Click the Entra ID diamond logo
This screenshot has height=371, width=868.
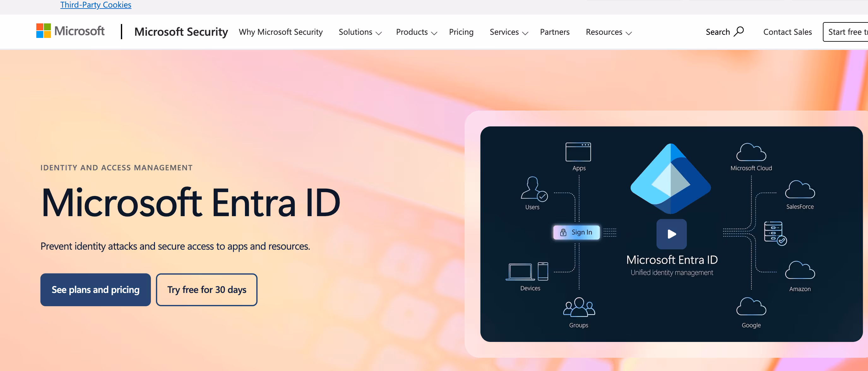[x=670, y=179]
